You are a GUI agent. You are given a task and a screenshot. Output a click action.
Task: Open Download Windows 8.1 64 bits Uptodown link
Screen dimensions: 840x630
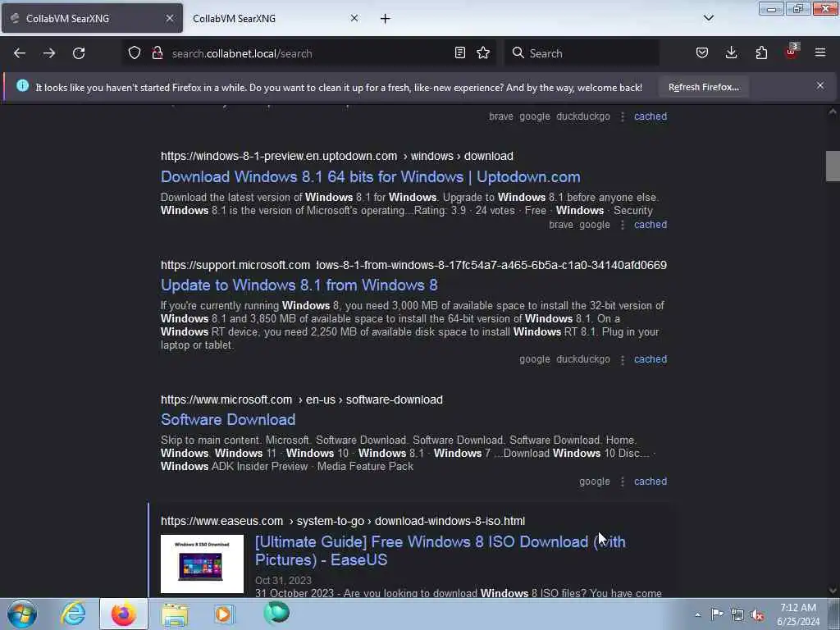tap(371, 177)
